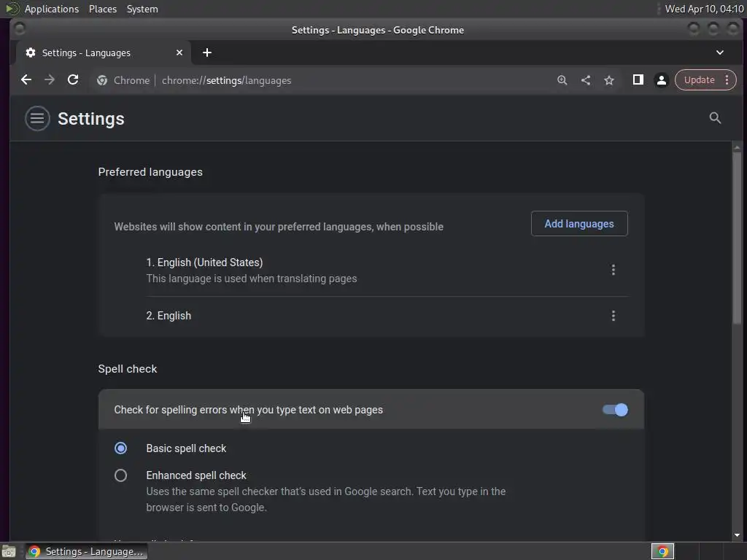This screenshot has height=560, width=747.
Task: Disable the spell check toggle
Action: click(x=615, y=410)
